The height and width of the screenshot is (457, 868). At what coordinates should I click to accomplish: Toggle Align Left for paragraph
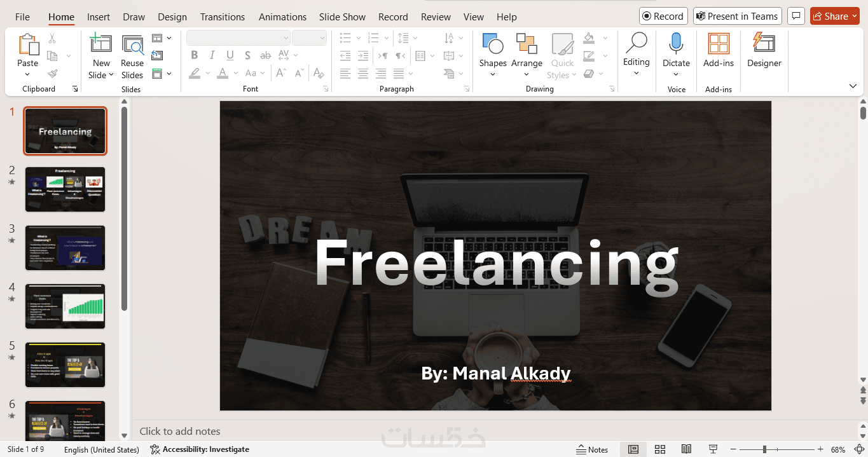[345, 74]
